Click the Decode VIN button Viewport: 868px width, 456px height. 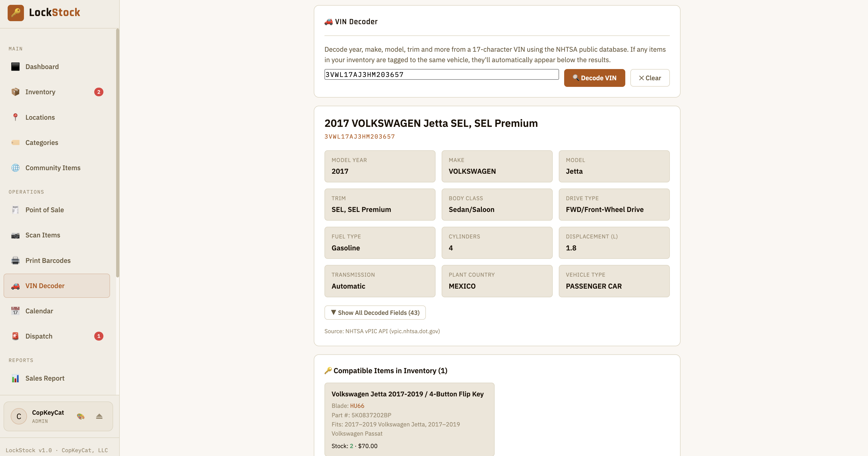pos(594,78)
